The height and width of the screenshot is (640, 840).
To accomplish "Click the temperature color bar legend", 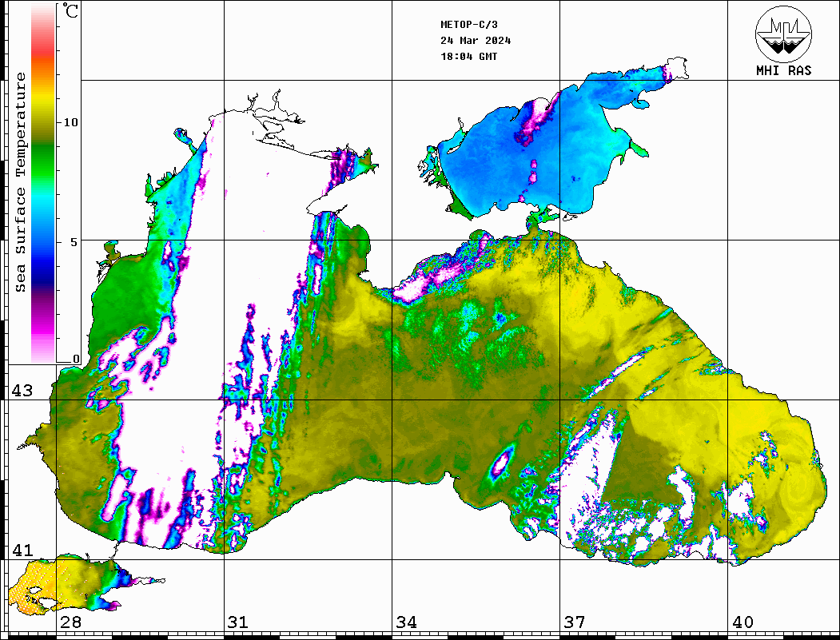I will [43, 184].
